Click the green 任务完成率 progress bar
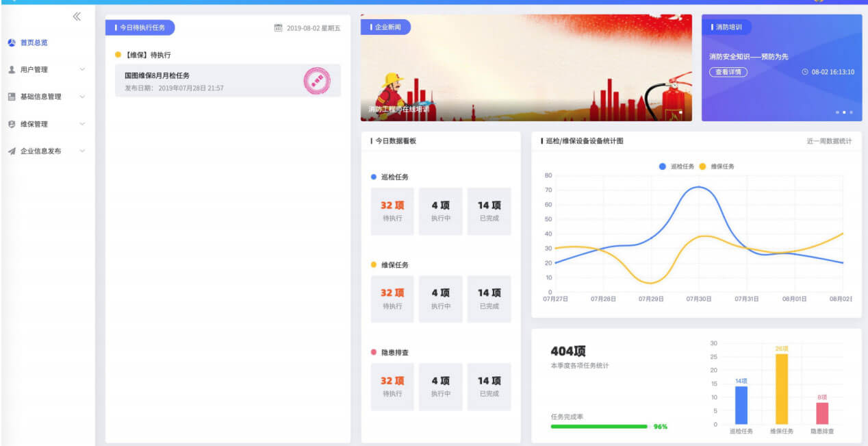 [x=598, y=426]
